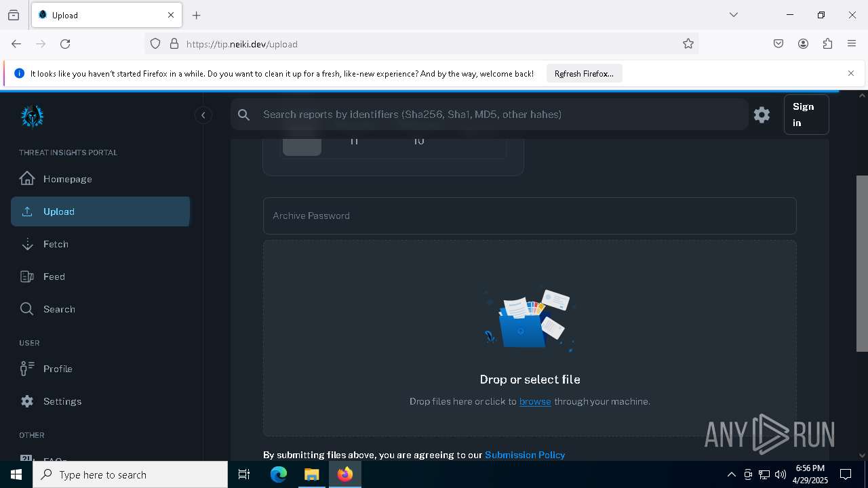The height and width of the screenshot is (488, 868).
Task: Click the Firefox taskbar icon
Action: click(x=344, y=474)
